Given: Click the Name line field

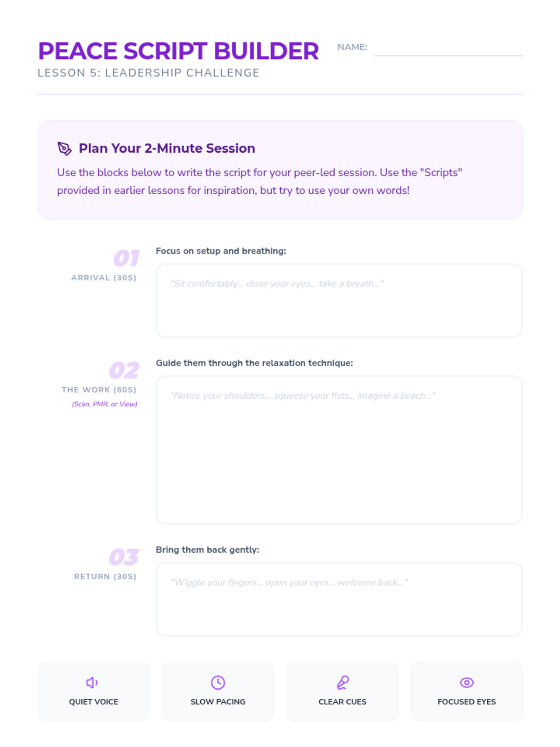Looking at the screenshot, I should [448, 48].
